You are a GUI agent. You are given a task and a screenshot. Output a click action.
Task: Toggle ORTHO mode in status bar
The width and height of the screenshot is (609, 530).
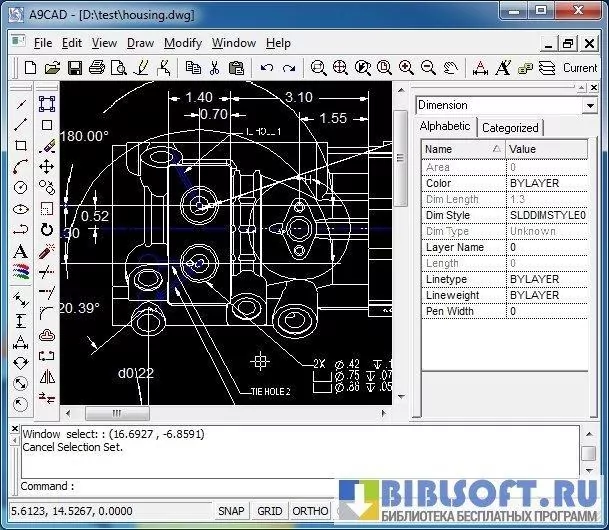pyautogui.click(x=311, y=511)
